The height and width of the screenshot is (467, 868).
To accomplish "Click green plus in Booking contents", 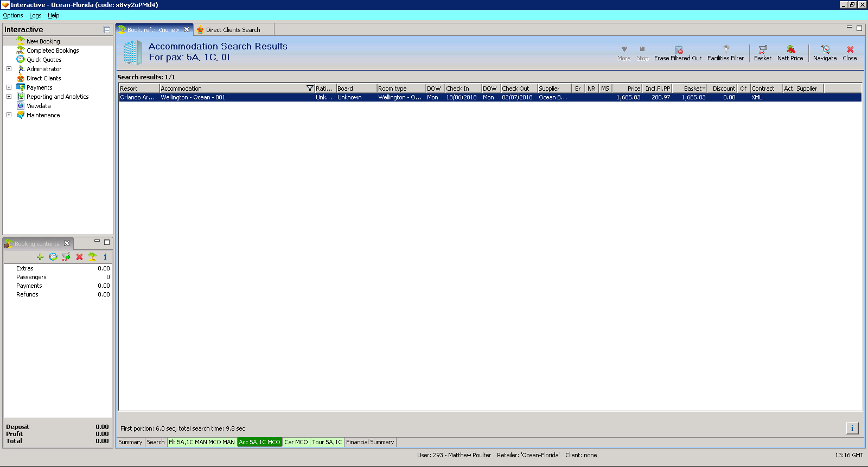I will [x=40, y=257].
